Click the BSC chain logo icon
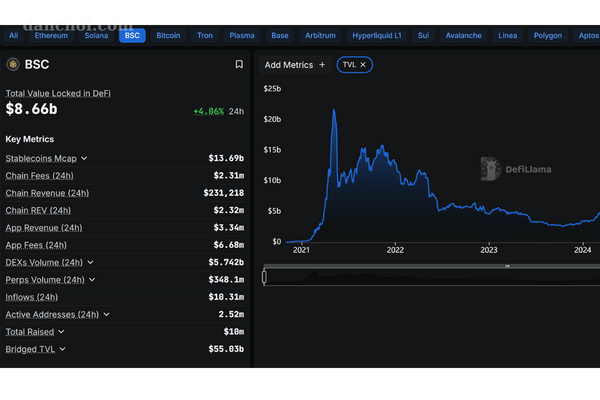Screen dimensions: 600x400 (13, 64)
